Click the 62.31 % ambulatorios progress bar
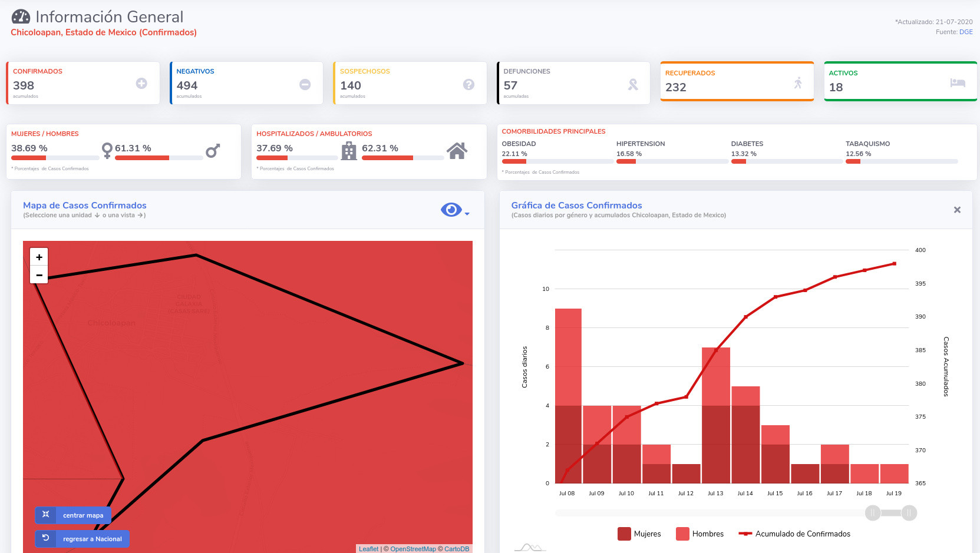Viewport: 980px width, 553px height. pyautogui.click(x=403, y=158)
